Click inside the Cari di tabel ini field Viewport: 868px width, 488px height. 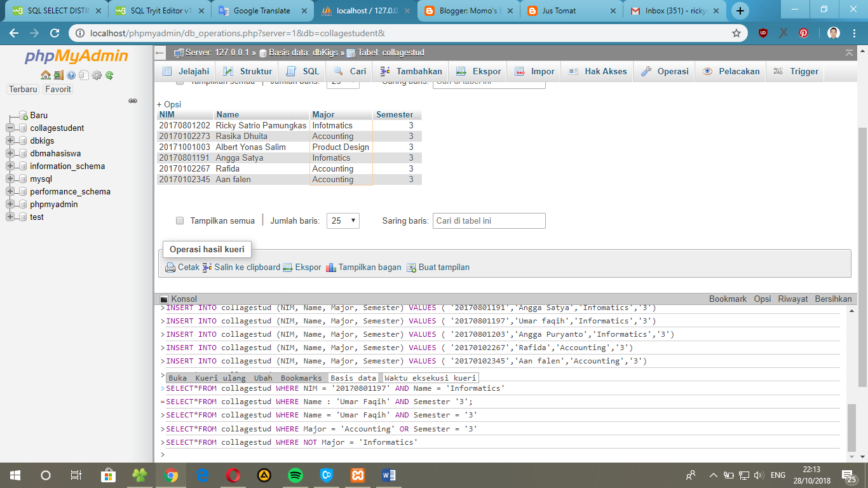tap(489, 220)
